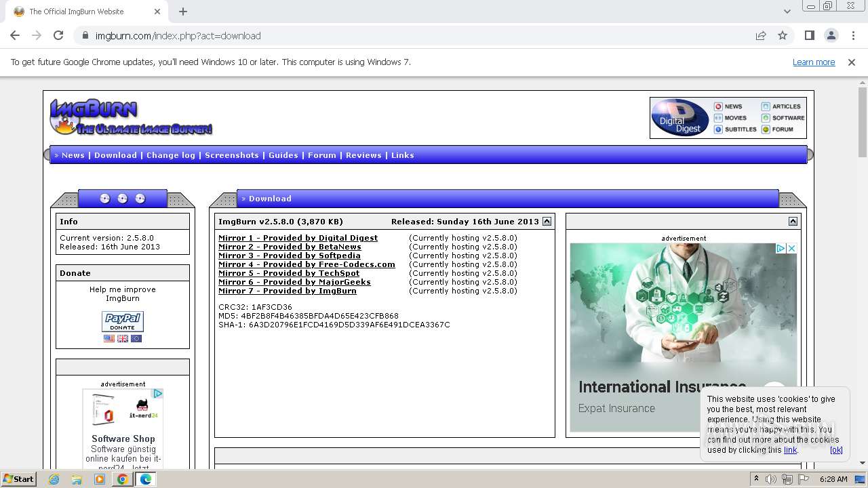Click the AdChoices icon on insurance ad

click(x=781, y=249)
